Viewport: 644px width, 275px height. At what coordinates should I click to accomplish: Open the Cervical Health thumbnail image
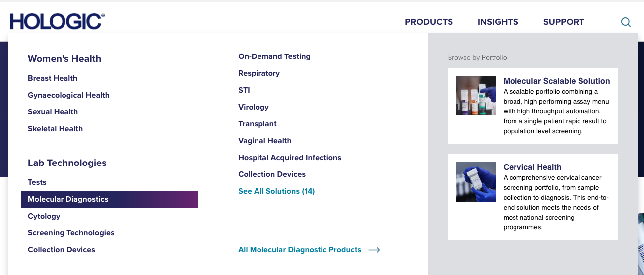pos(476,182)
